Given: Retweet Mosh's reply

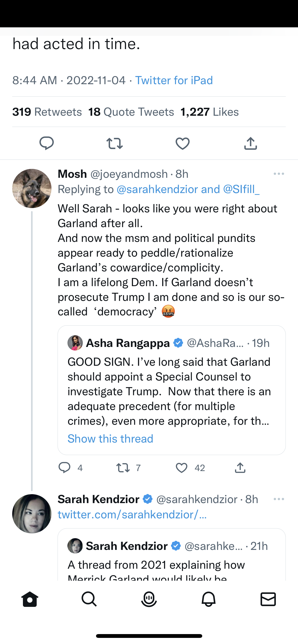Looking at the screenshot, I should (123, 467).
